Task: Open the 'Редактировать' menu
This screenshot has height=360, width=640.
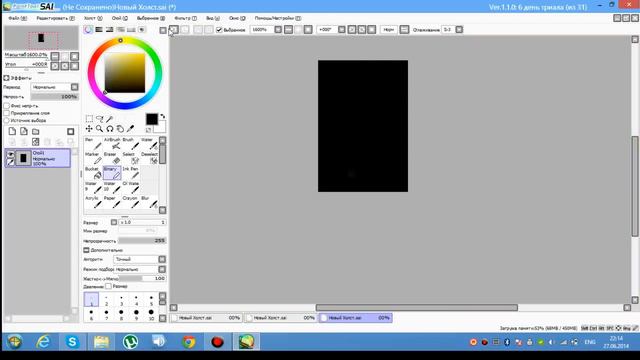Action: click(56, 18)
